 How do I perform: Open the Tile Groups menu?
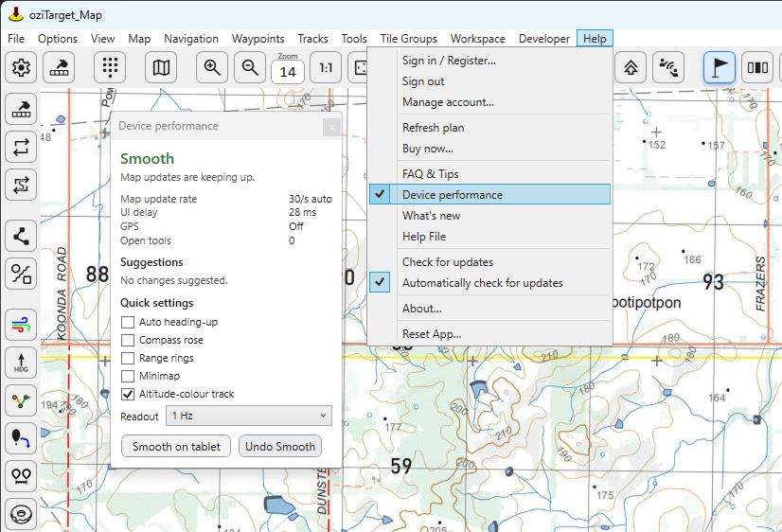point(408,39)
